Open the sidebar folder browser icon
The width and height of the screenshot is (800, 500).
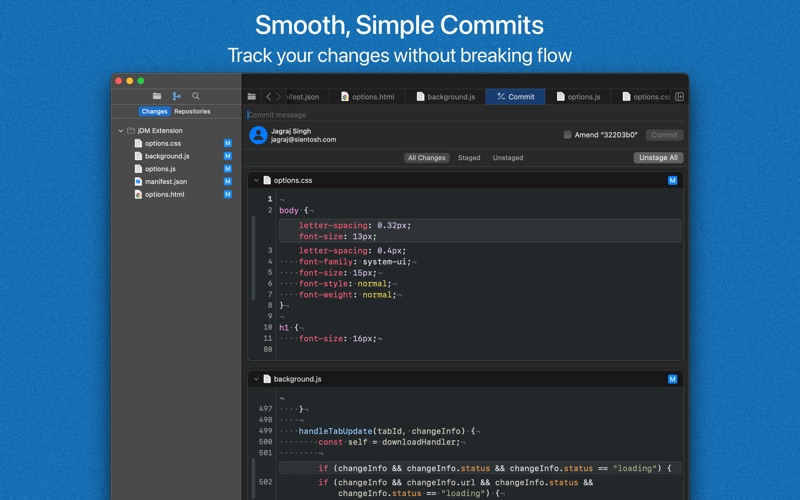tap(157, 96)
